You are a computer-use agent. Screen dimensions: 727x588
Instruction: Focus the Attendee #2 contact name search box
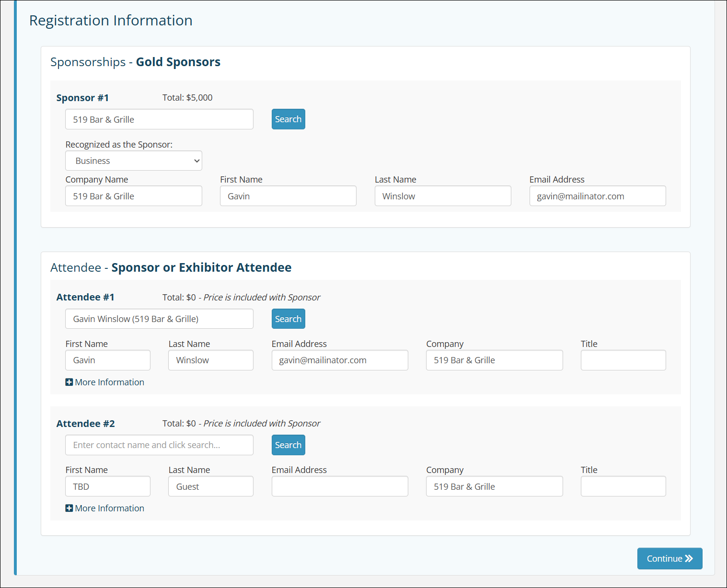(159, 445)
